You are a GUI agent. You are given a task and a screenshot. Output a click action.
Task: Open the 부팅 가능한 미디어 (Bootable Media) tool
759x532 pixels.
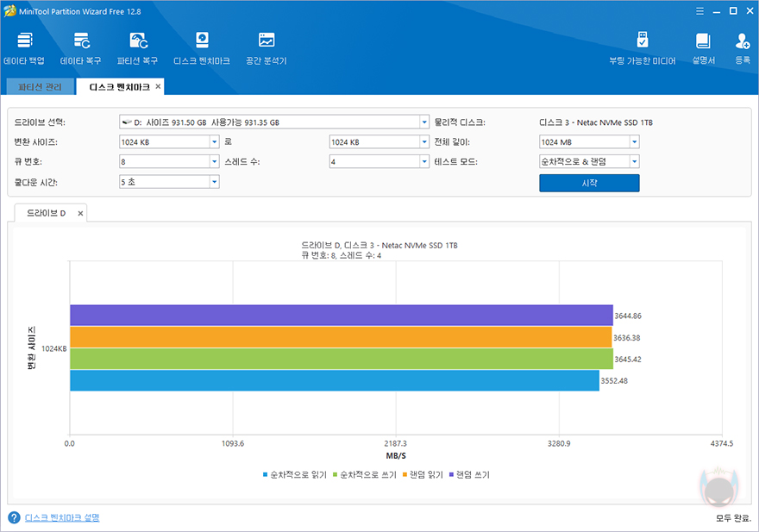click(x=643, y=48)
